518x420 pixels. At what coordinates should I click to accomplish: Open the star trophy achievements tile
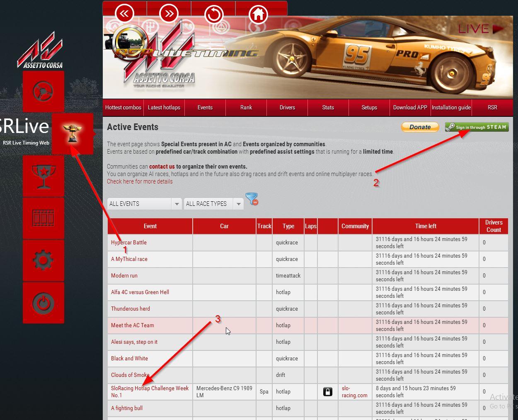(44, 176)
